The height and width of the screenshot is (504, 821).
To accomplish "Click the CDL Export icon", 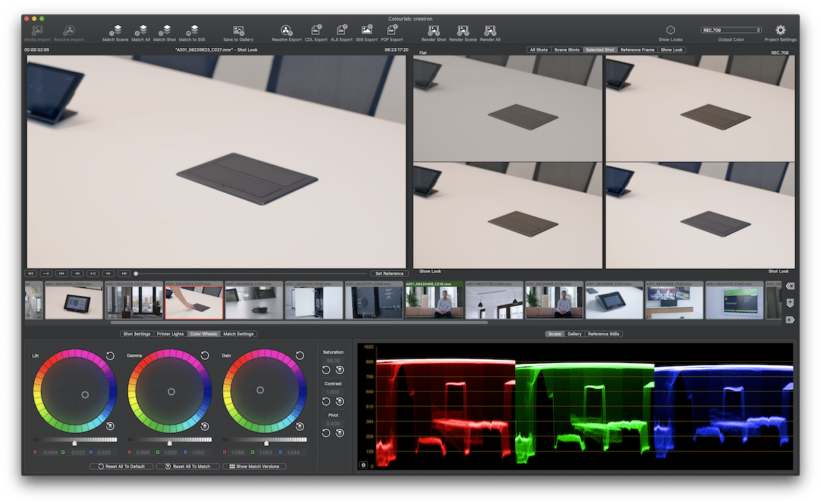I will 316,31.
